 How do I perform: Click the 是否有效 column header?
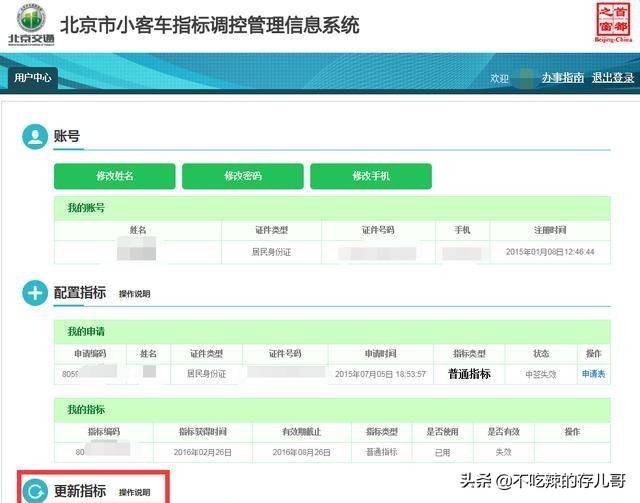tap(504, 432)
